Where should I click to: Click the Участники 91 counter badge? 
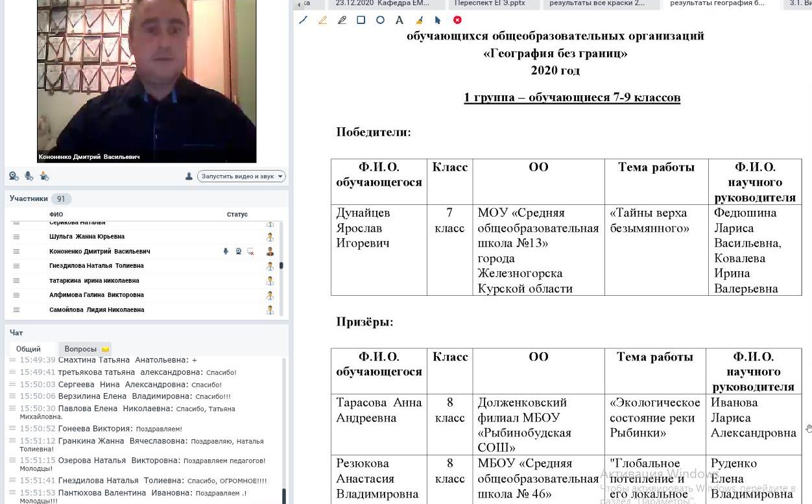pos(61,199)
